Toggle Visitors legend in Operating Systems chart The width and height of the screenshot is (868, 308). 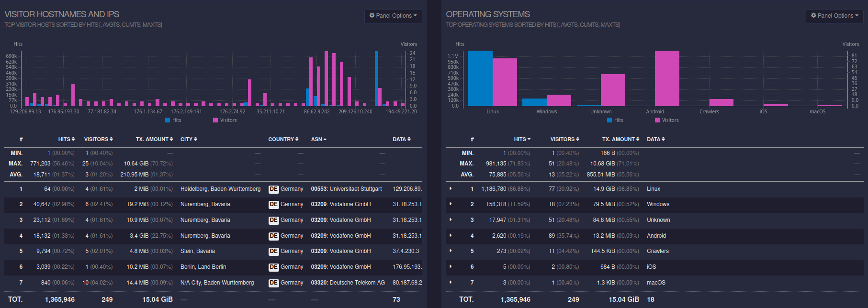(667, 120)
